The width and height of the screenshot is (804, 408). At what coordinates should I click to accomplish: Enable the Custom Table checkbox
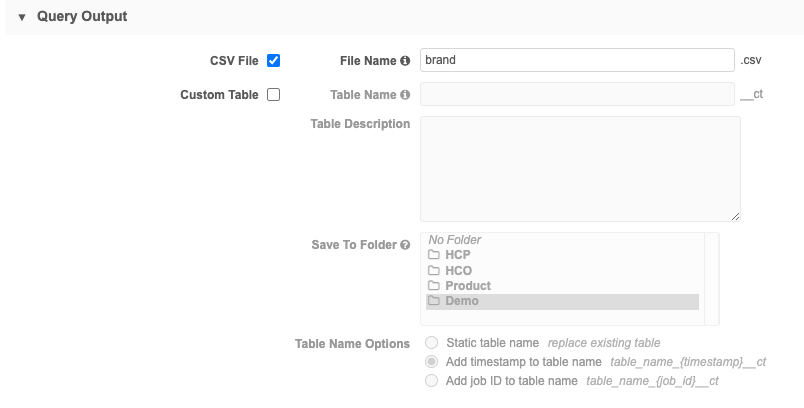pos(274,95)
